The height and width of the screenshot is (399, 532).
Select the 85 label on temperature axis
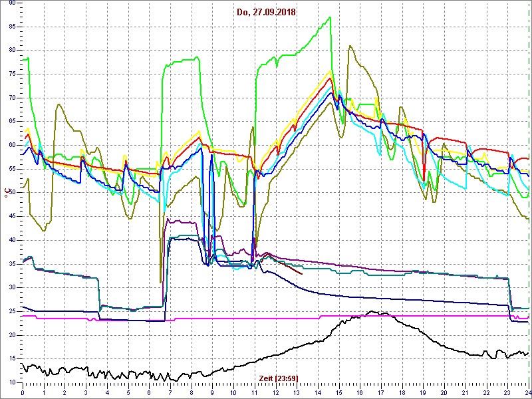[11, 27]
